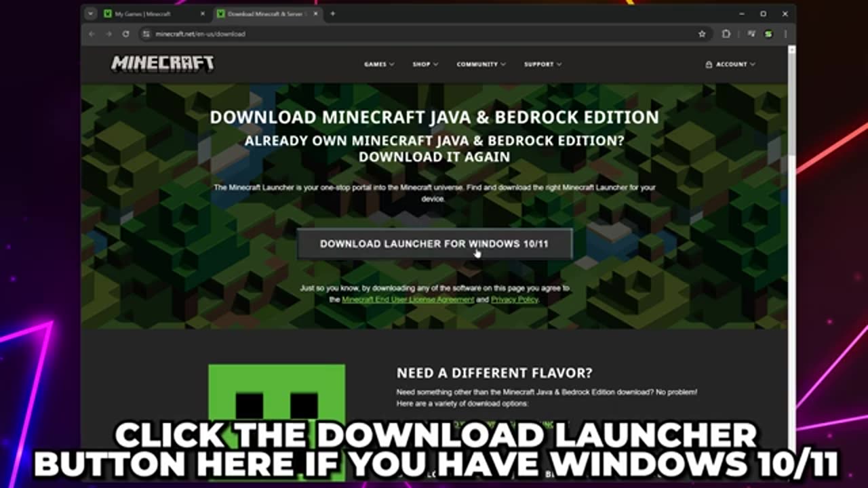Open the green profile avatar icon
The image size is (868, 488).
(768, 34)
